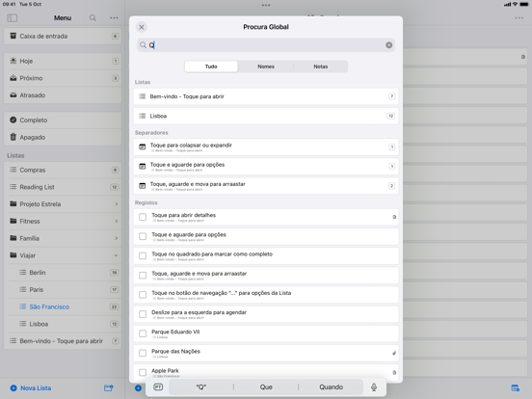
Task: Switch to the Tudo tab
Action: click(211, 66)
